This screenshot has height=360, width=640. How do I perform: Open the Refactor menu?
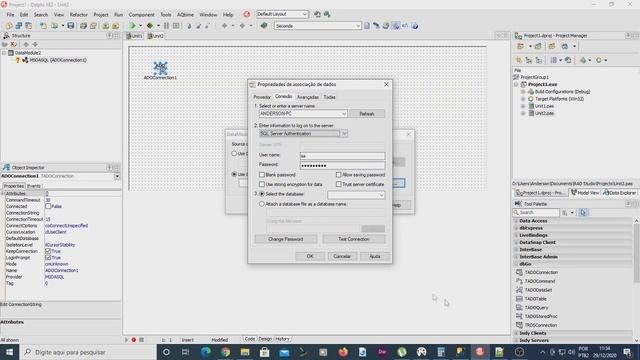coord(78,15)
